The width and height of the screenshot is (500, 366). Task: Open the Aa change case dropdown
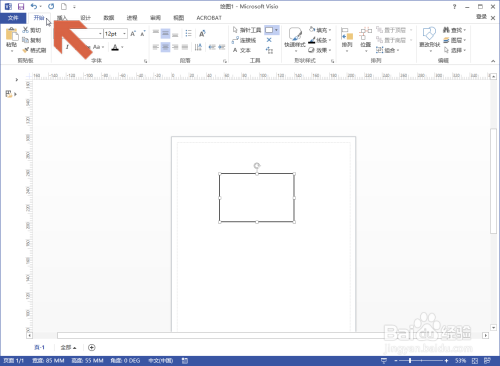(x=98, y=47)
